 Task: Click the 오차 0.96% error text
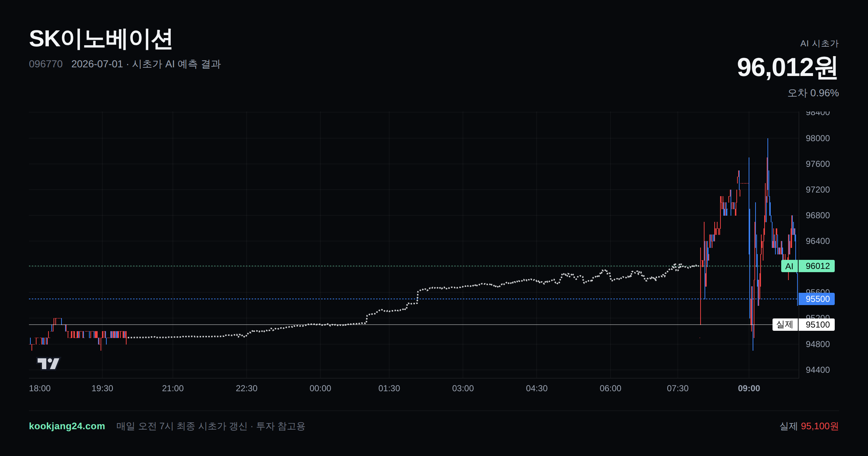pos(813,93)
